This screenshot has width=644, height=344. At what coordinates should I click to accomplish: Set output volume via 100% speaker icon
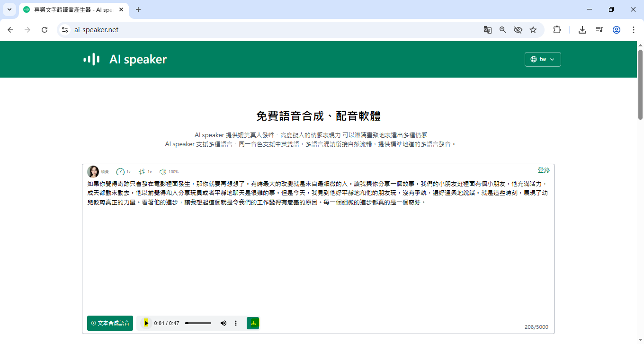coord(163,172)
